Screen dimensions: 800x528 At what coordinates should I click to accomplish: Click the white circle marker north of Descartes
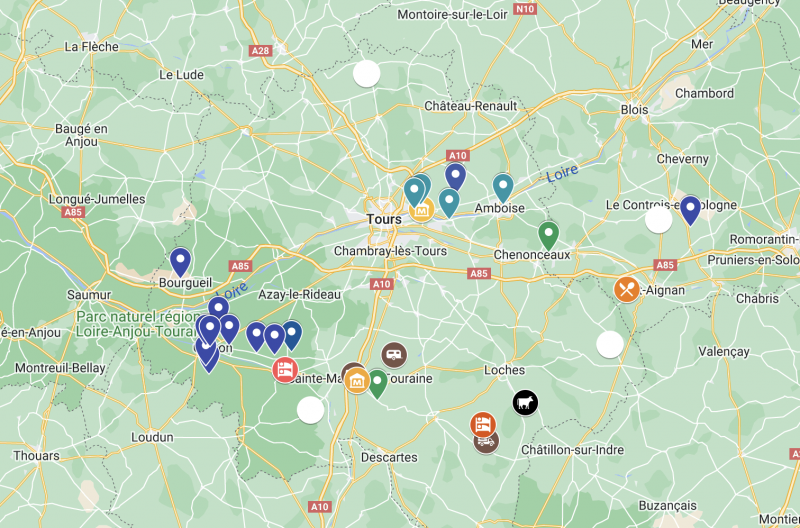tap(310, 410)
